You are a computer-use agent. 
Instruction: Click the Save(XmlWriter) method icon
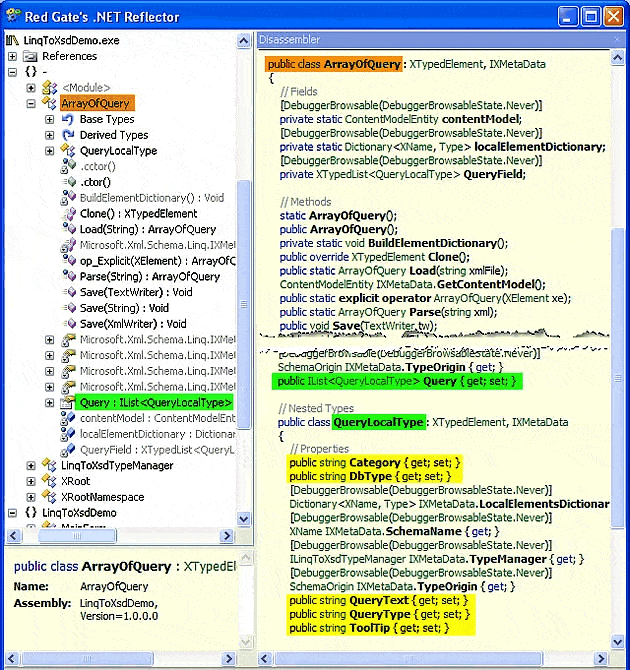[x=70, y=324]
